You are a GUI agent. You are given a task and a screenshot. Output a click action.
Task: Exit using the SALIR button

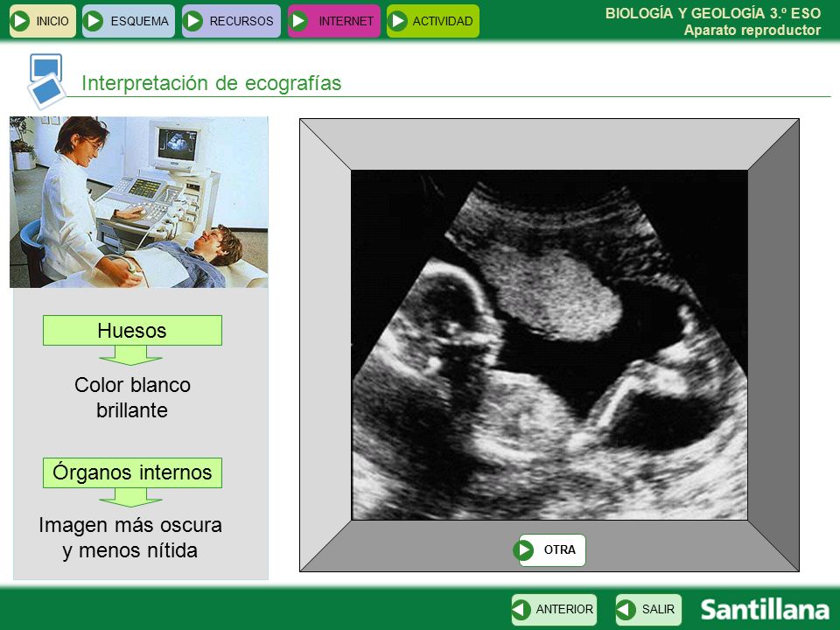click(648, 610)
